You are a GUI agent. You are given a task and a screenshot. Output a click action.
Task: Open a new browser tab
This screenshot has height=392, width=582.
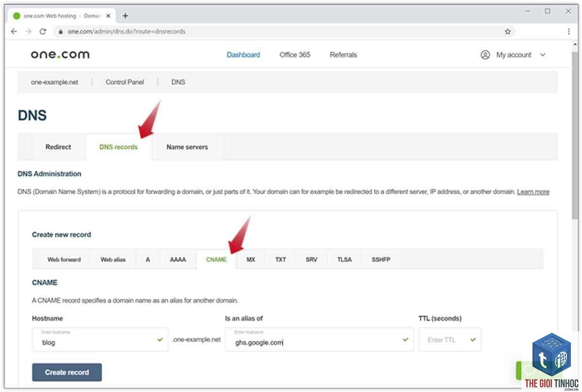[x=125, y=16]
